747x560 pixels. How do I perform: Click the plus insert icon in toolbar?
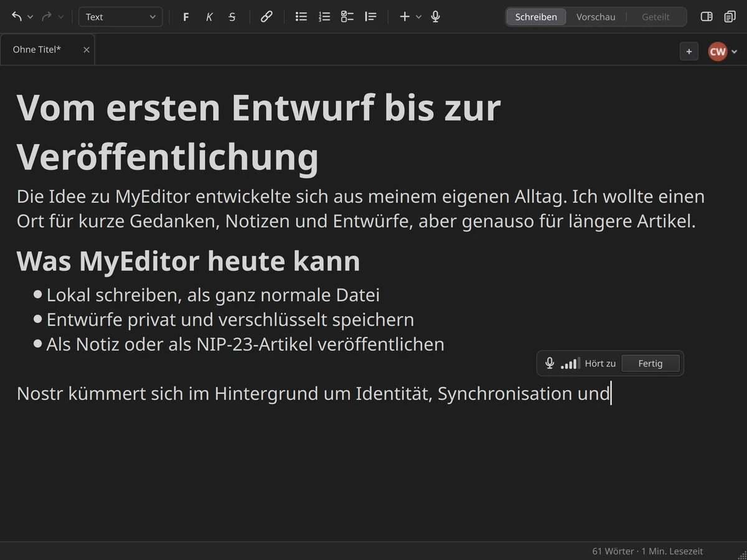point(405,17)
